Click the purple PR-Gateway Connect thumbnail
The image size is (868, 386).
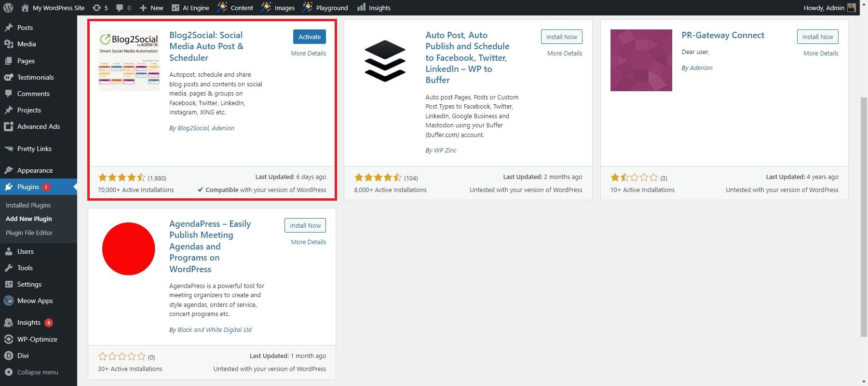point(641,60)
